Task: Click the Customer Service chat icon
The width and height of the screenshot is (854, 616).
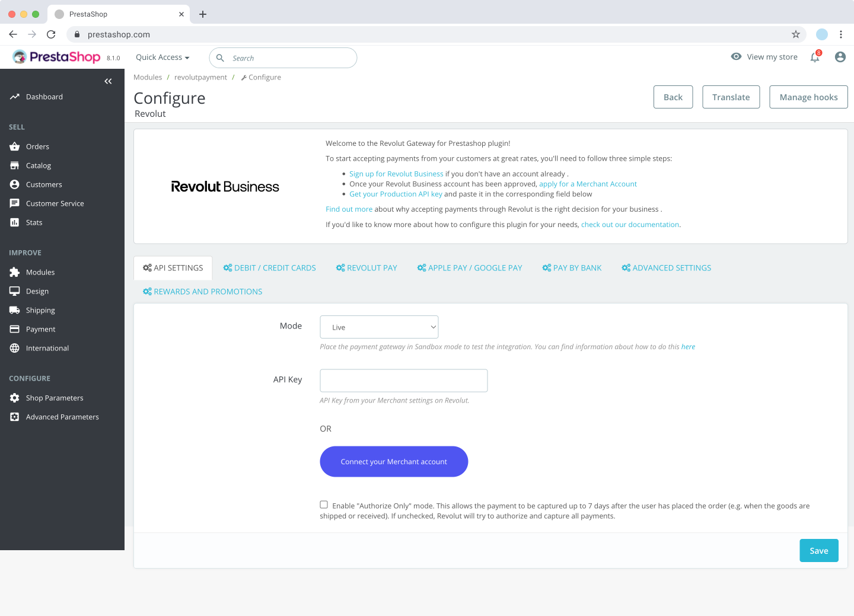Action: pos(15,203)
